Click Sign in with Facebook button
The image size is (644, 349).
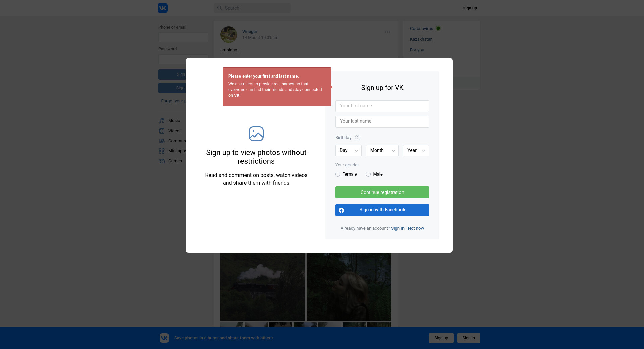382,210
